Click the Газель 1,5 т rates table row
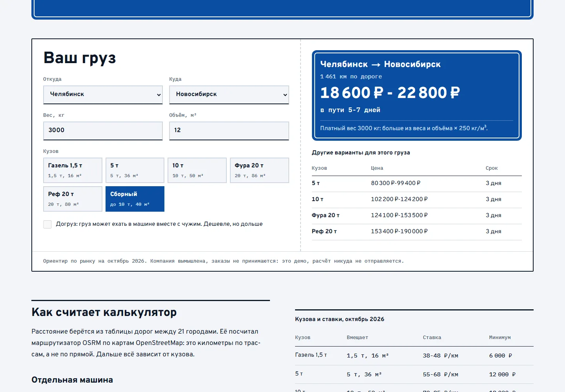 pos(414,356)
